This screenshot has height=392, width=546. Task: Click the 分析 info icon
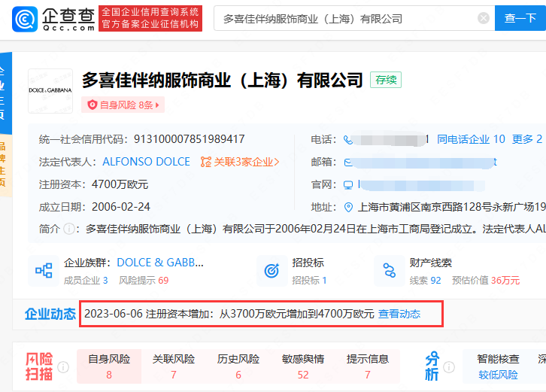[449, 367]
